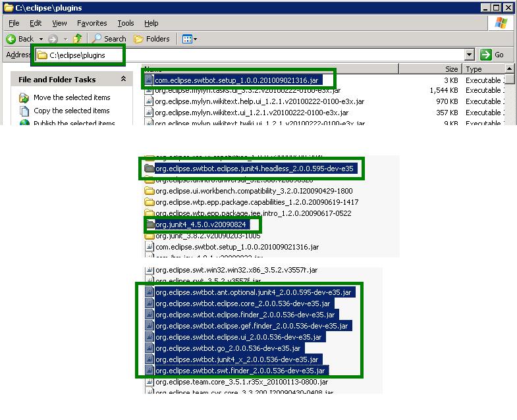The height and width of the screenshot is (420, 517).
Task: Click icon of org.eclipse.mylyn.wikitext.ui_1.2.1 jar
Action: click(x=150, y=112)
